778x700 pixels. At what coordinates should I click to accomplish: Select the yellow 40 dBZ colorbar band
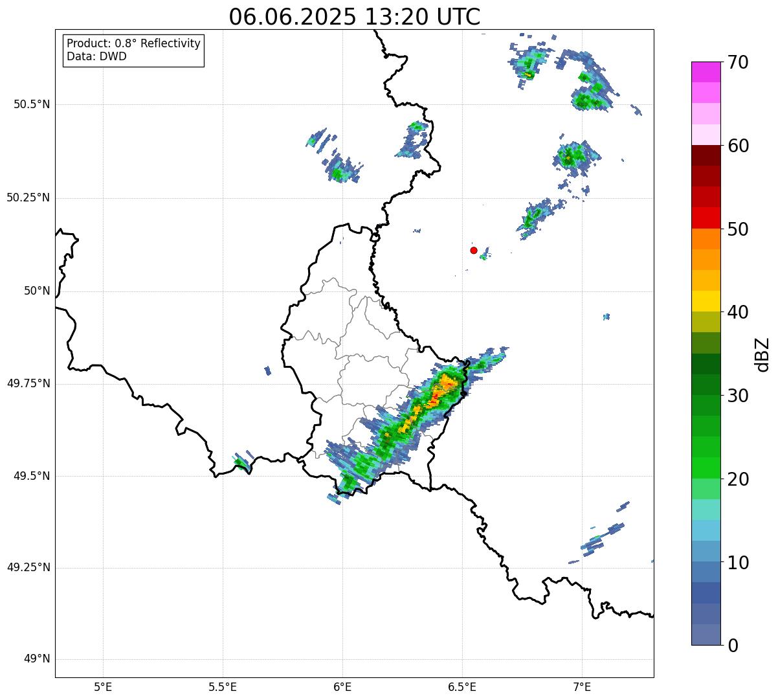click(x=706, y=301)
